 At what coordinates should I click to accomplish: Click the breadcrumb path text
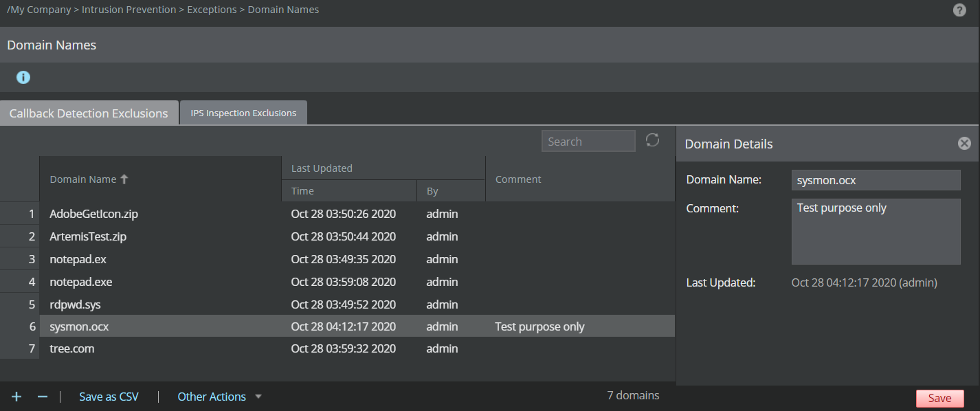tap(163, 10)
